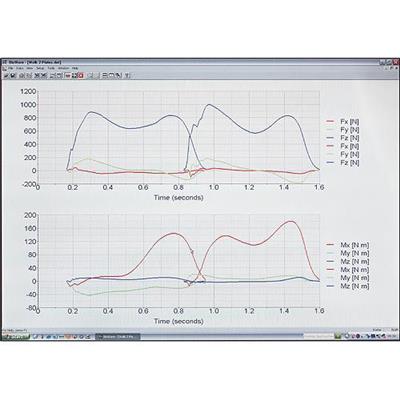Select the application button in the taskbar
Image resolution: width=400 pixels, height=400 pixels.
(x=118, y=337)
